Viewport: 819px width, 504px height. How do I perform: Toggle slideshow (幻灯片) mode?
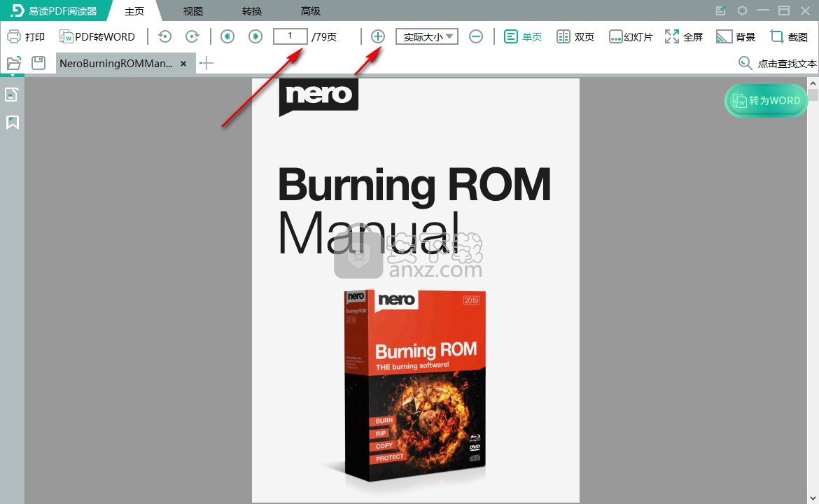tap(630, 36)
